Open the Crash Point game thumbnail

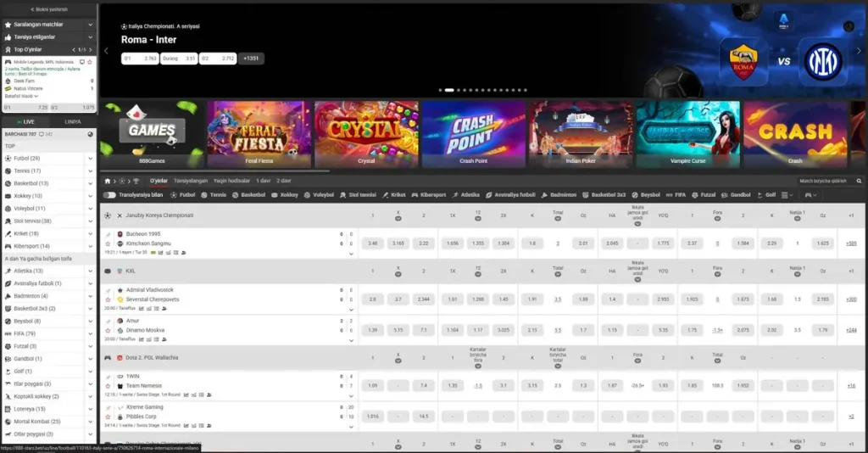[473, 134]
